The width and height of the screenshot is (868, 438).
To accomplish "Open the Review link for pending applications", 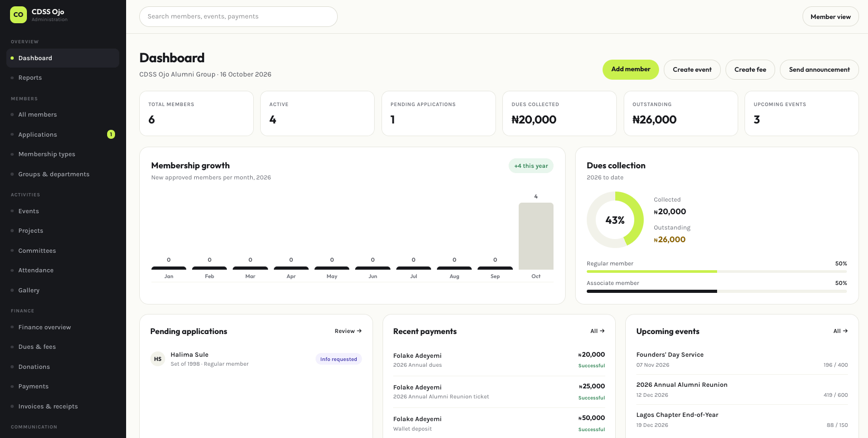I will [348, 331].
